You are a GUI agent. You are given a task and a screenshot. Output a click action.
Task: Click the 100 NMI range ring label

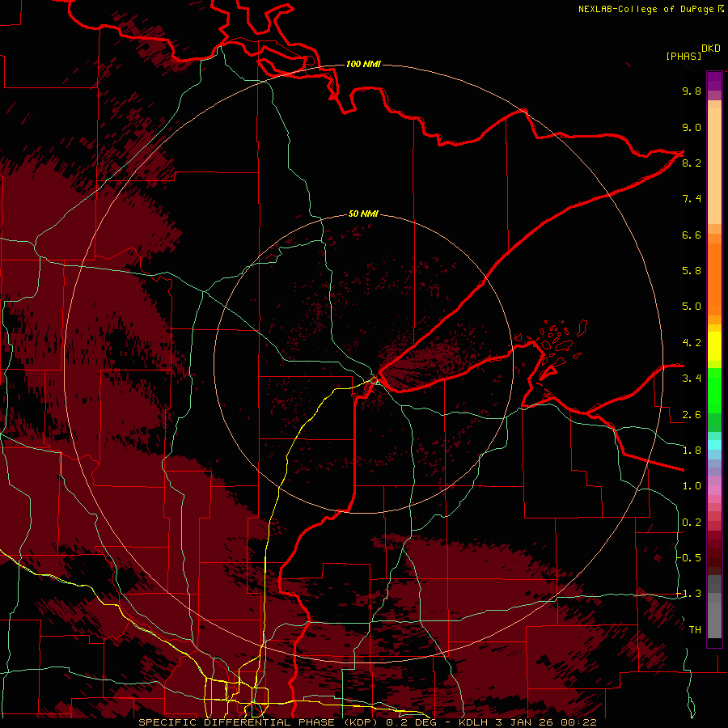(x=363, y=64)
